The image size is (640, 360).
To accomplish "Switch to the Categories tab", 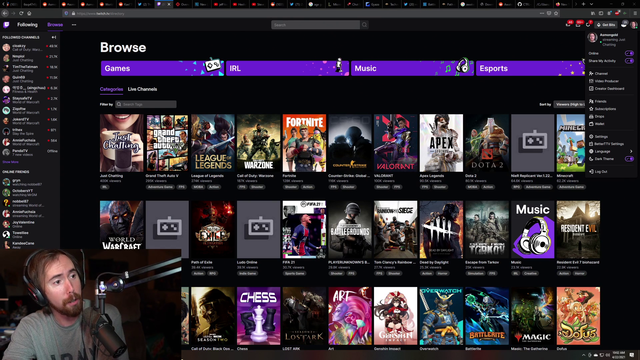I will (111, 89).
